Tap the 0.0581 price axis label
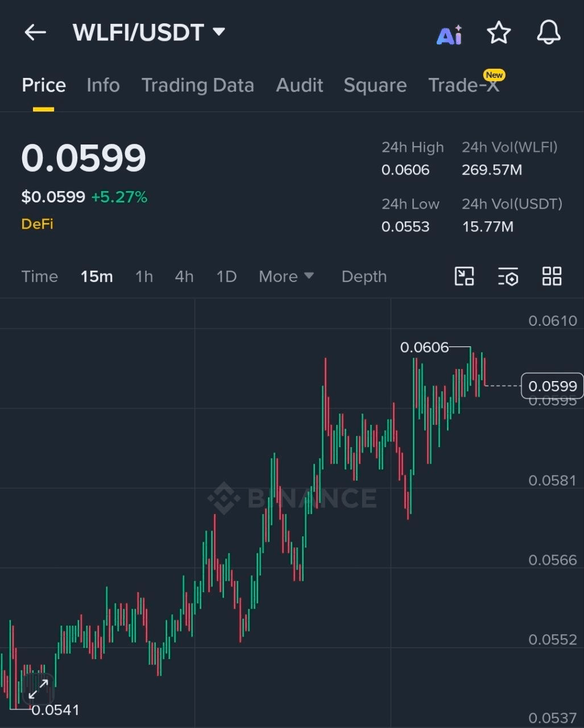584x728 pixels. point(553,481)
